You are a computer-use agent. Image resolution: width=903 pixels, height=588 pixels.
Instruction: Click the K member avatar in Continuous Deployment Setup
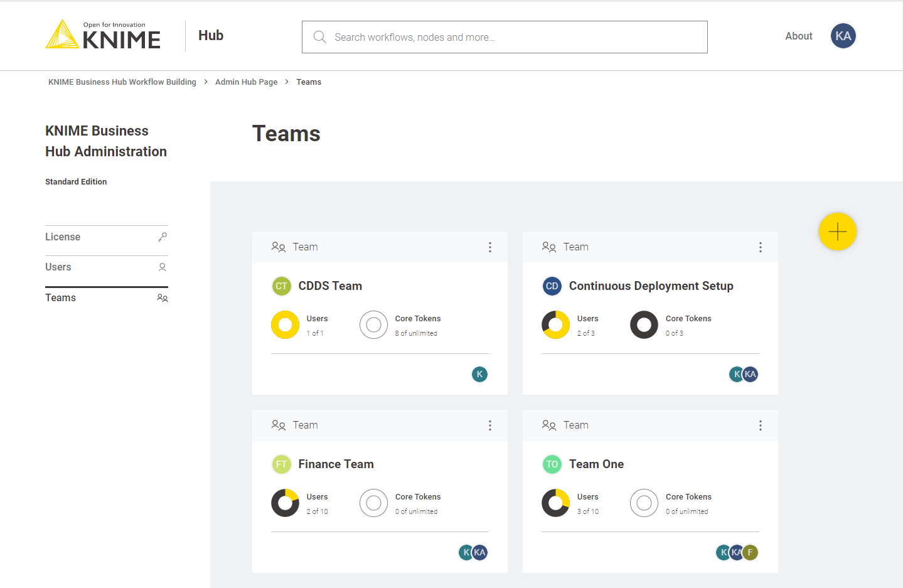[735, 374]
